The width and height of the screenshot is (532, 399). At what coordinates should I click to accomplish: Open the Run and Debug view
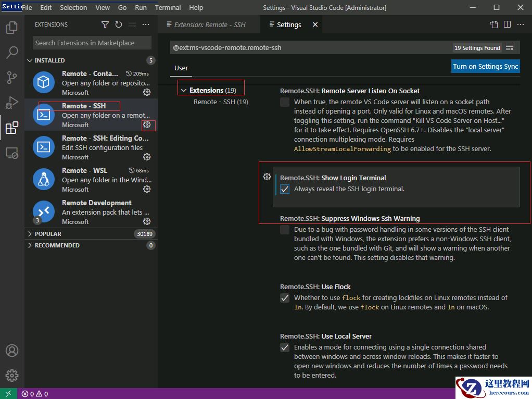[x=12, y=103]
